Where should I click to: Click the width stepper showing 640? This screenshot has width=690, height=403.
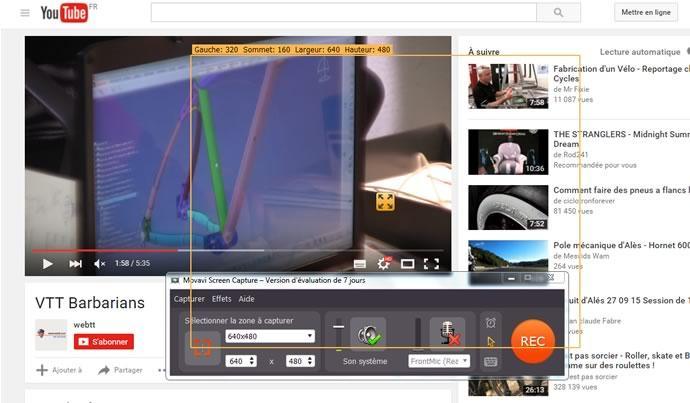241,361
